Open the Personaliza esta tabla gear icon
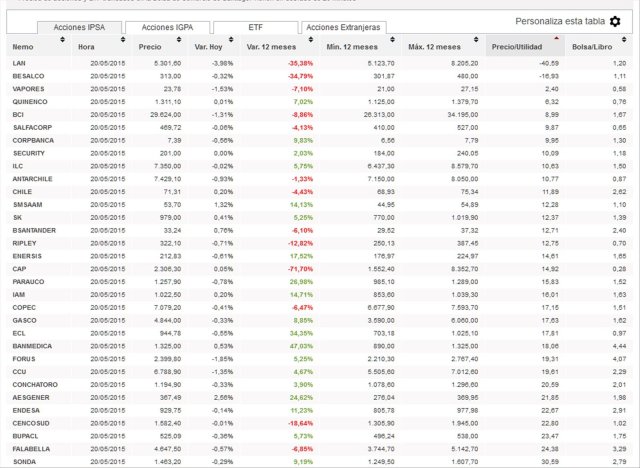Image resolution: width=640 pixels, height=468 pixels. point(615,21)
